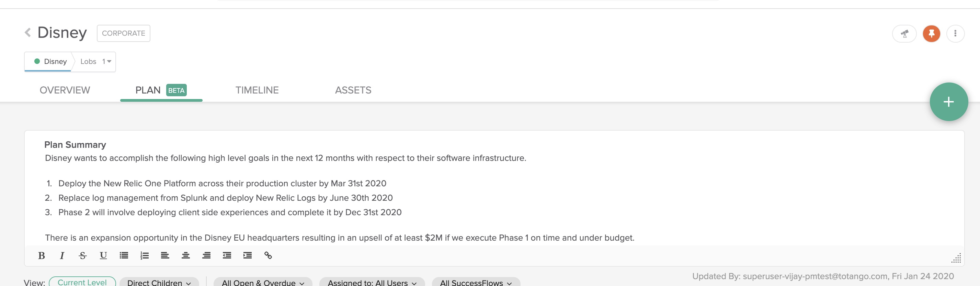
Task: Click the Plan Summary heading
Action: coord(75,145)
